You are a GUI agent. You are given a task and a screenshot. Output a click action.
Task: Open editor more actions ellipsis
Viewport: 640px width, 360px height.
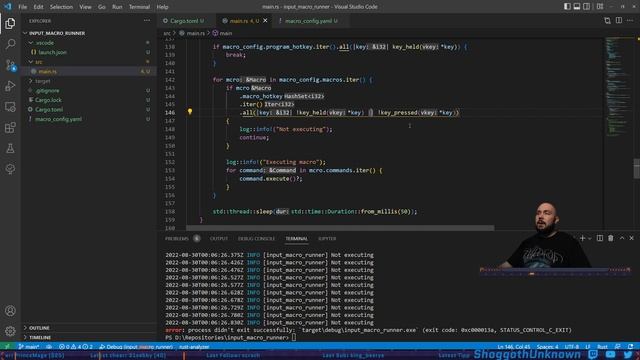pos(631,20)
